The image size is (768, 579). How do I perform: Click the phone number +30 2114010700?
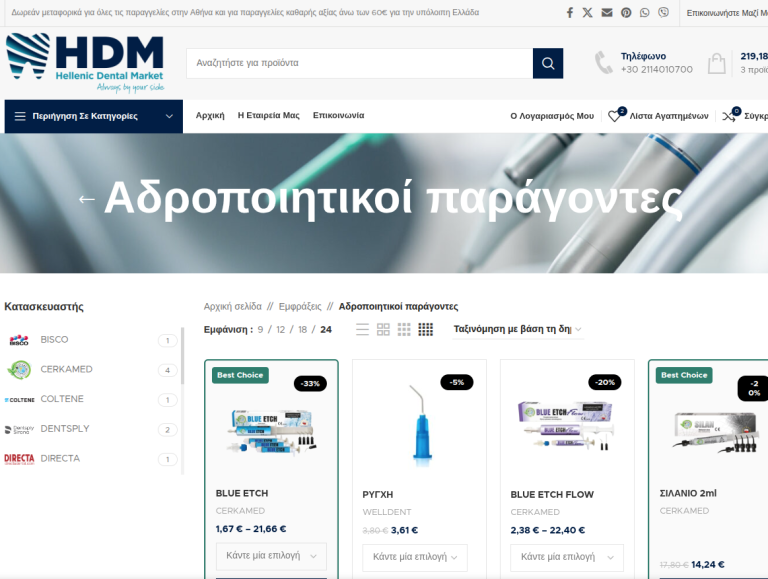tap(657, 70)
